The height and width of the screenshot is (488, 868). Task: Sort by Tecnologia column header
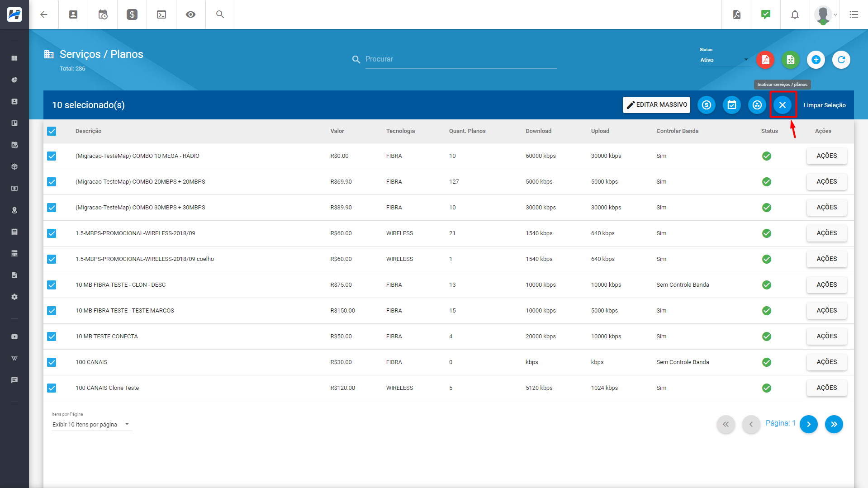400,131
